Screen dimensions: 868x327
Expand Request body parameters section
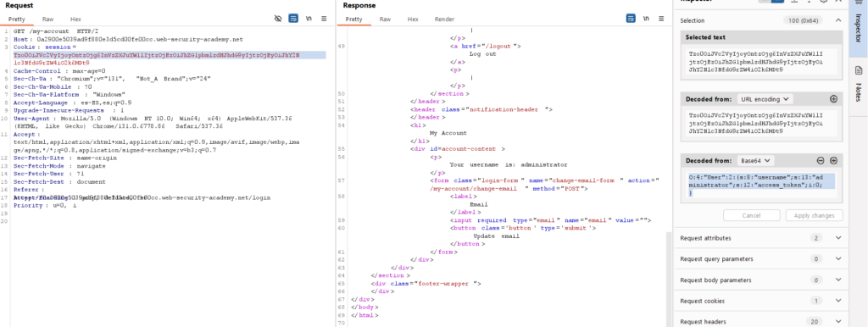(838, 280)
